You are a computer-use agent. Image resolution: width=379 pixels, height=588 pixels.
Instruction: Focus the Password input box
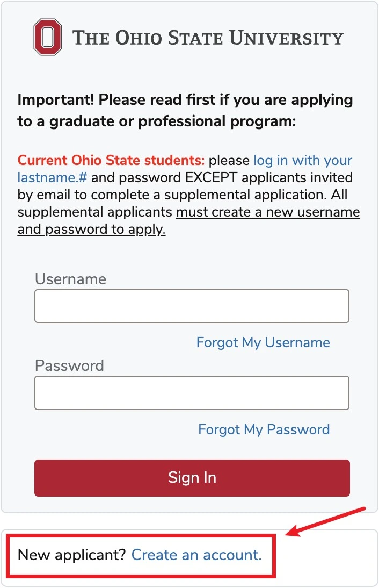192,393
